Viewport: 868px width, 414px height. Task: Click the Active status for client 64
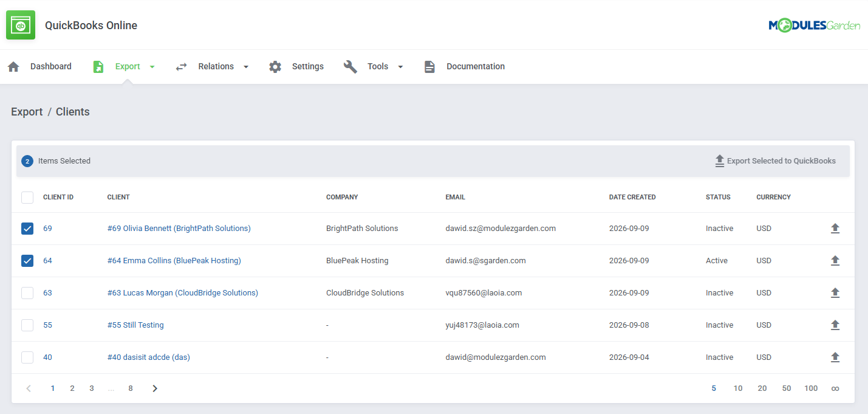pyautogui.click(x=717, y=261)
